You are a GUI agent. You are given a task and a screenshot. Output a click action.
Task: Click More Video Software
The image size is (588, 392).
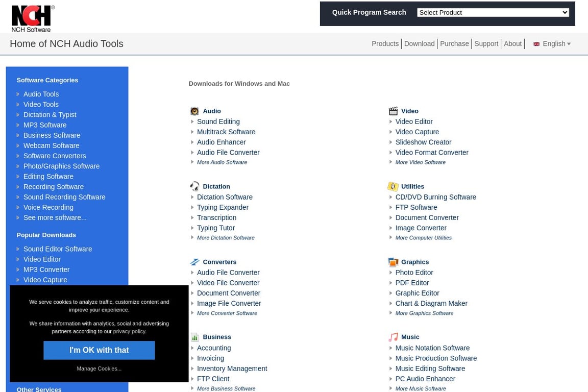click(421, 162)
